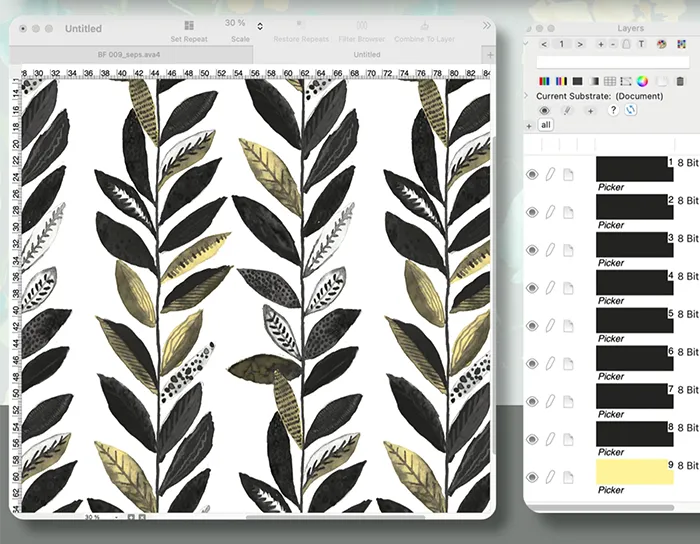Select the yellow swatch of layer 9

point(634,472)
